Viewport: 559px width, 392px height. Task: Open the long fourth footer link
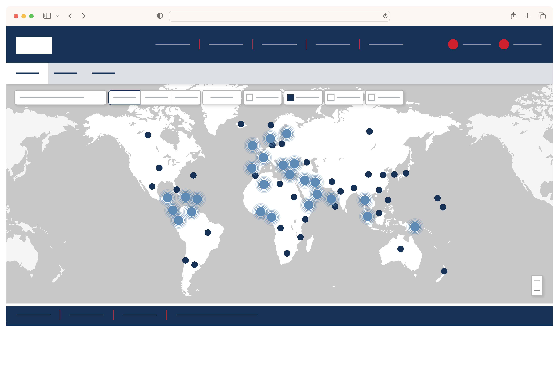point(216,315)
